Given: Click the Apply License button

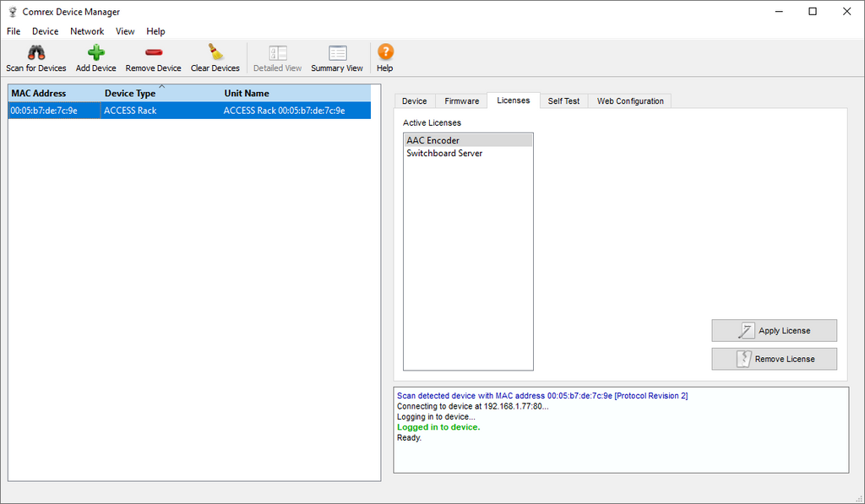Looking at the screenshot, I should coord(774,331).
